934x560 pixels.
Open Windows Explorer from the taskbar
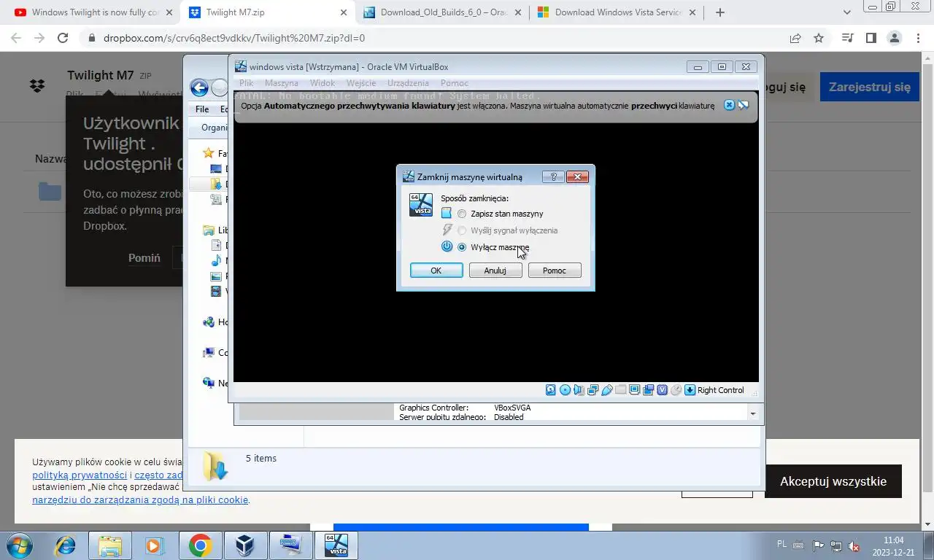[x=110, y=545]
